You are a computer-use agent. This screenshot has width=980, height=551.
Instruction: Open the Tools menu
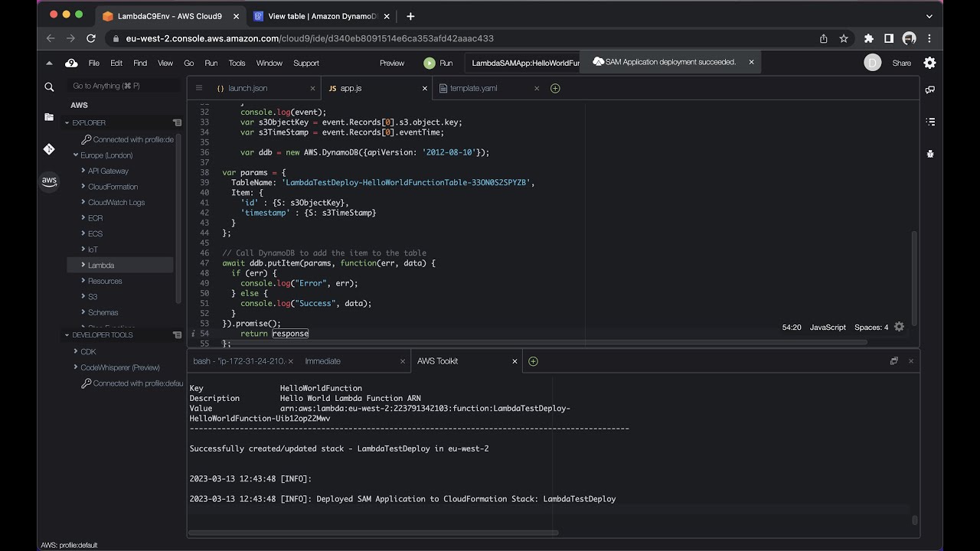click(237, 64)
